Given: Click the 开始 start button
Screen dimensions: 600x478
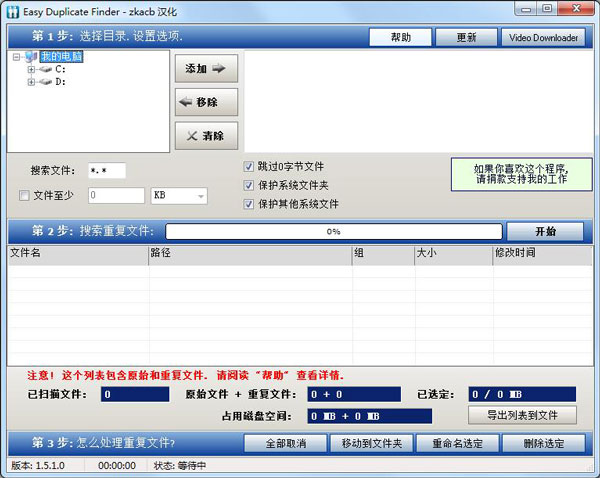Looking at the screenshot, I should [545, 232].
